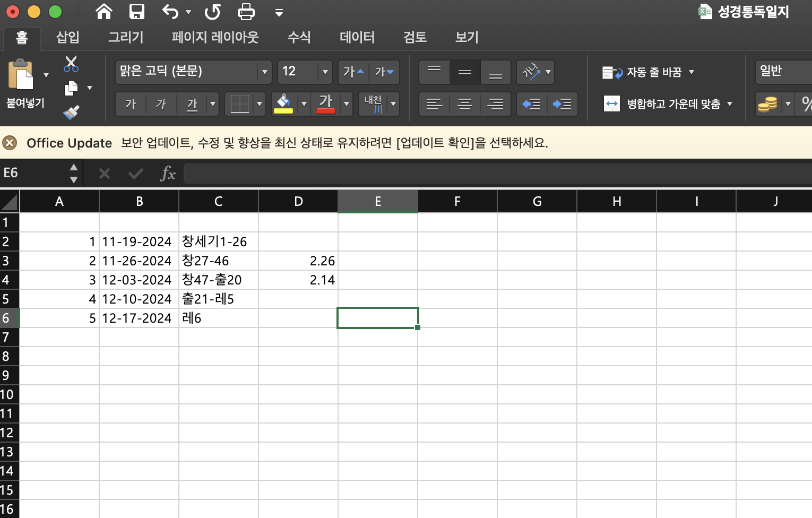Copy the selected cells icon
Screen dimensions: 812x518
point(71,88)
